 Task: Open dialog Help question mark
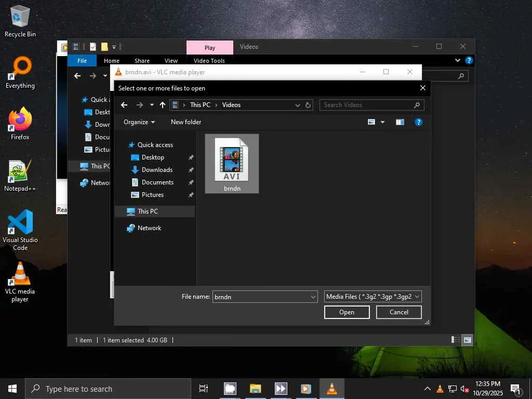[x=418, y=122]
